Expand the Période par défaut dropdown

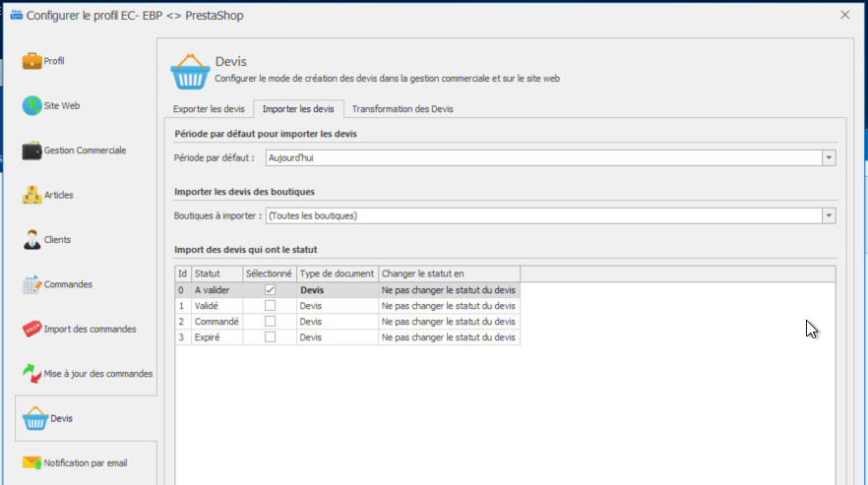click(829, 157)
